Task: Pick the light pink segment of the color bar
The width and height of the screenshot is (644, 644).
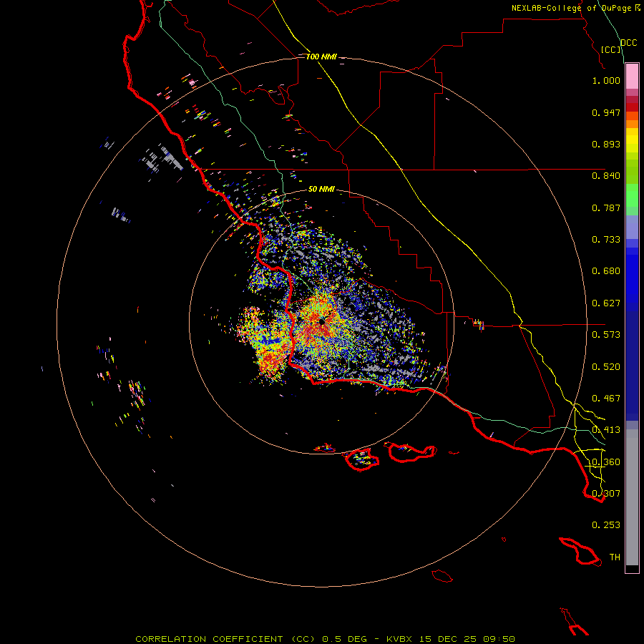Action: click(632, 77)
